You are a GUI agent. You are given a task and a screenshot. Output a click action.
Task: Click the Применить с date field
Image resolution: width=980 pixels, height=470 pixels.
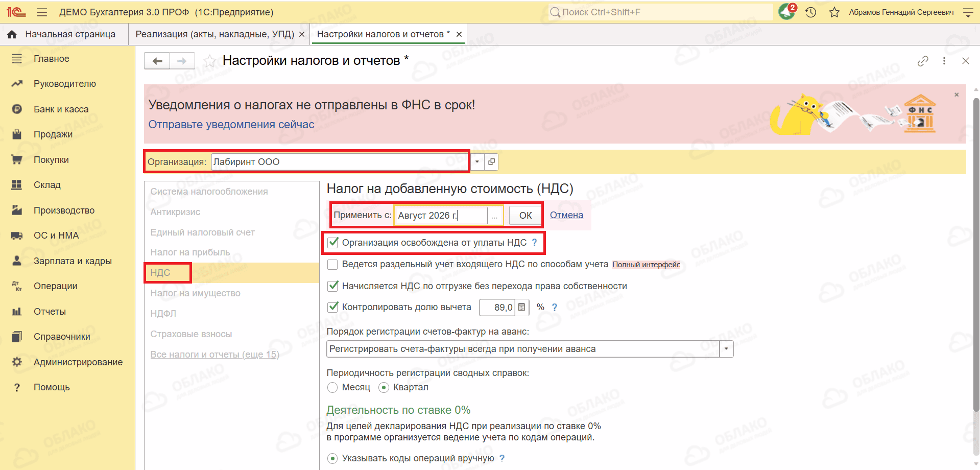(442, 216)
